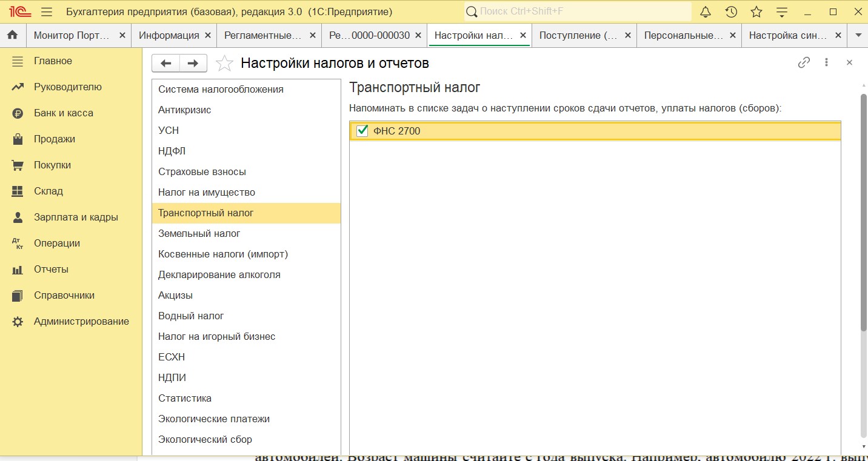Toggle the ФНС 2700 reminder checkbox

click(x=362, y=130)
